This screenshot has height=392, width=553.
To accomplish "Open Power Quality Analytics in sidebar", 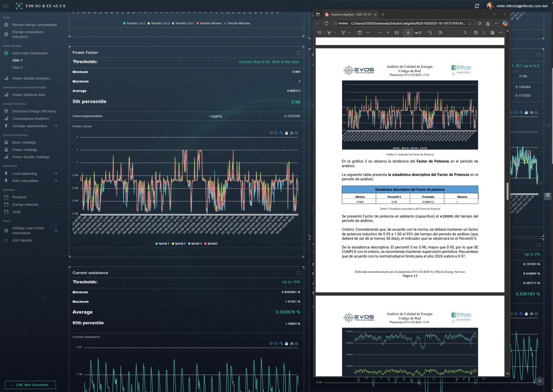I will 31,78.
